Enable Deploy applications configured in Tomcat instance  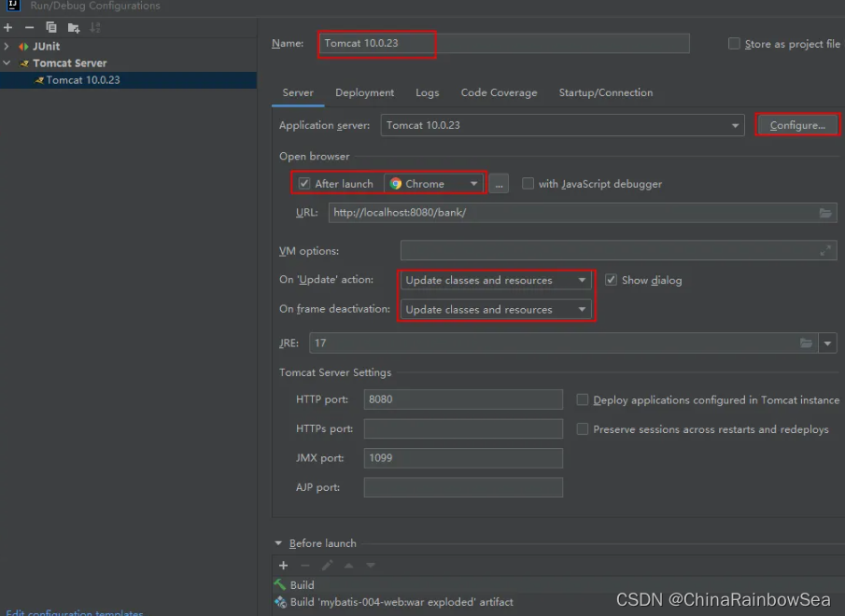tap(582, 399)
